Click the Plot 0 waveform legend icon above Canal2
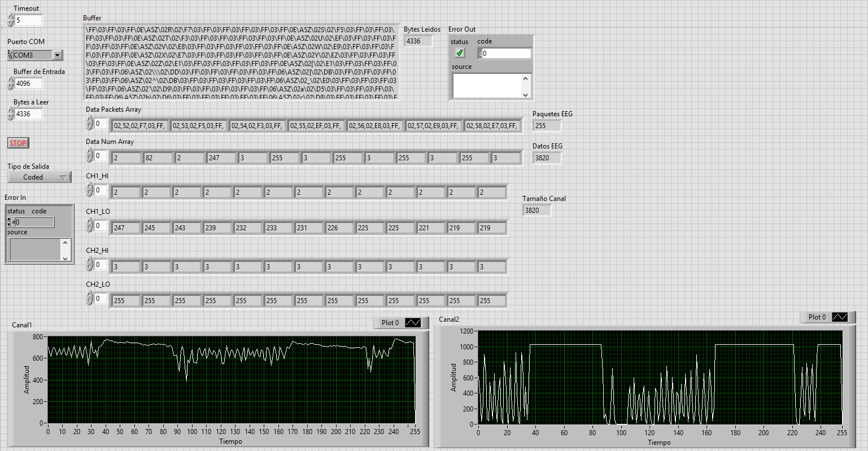Viewport: 868px width, 451px height. click(841, 317)
